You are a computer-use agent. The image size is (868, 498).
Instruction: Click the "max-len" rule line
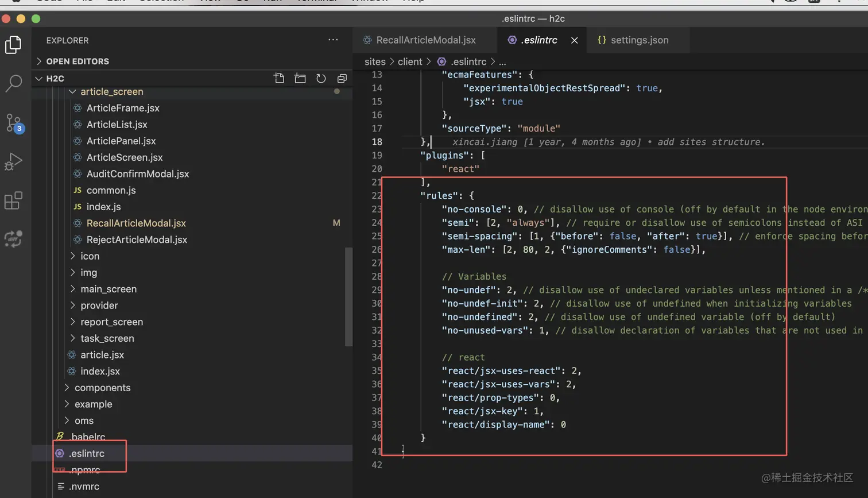click(x=573, y=250)
